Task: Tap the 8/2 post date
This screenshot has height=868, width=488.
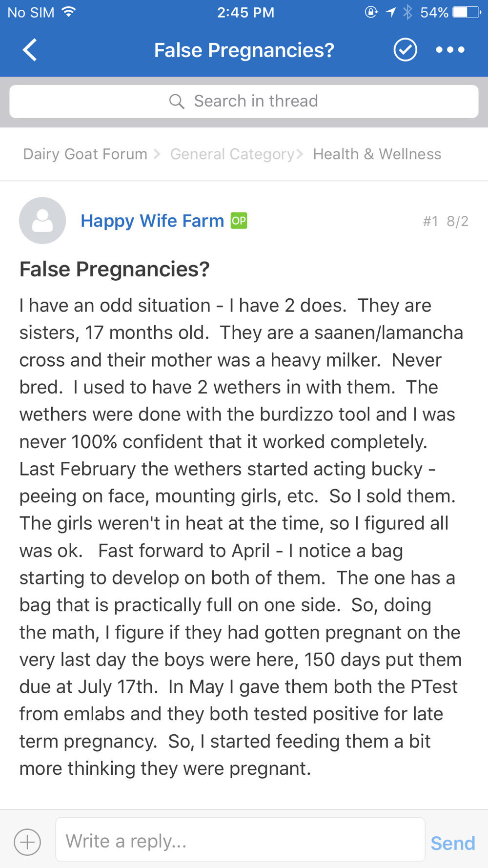Action: (457, 222)
